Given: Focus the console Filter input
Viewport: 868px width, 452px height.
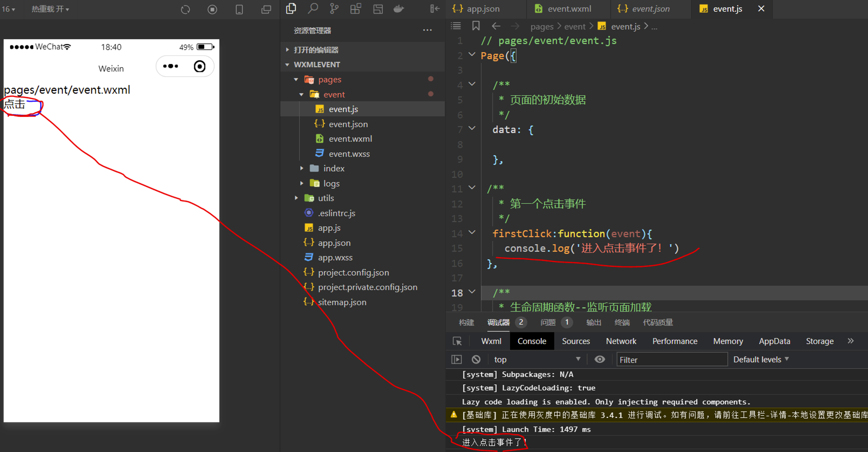Looking at the screenshot, I should click(672, 359).
